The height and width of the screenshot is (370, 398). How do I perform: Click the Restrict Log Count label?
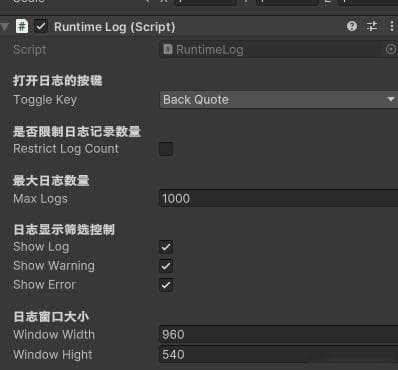pyautogui.click(x=66, y=149)
